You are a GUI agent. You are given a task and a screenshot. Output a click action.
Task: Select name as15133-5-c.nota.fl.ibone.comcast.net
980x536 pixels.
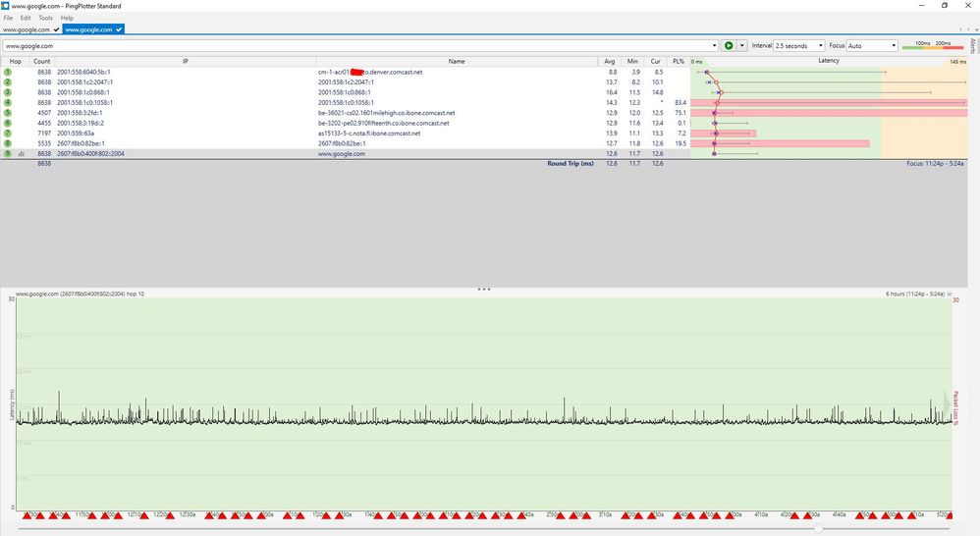(369, 134)
